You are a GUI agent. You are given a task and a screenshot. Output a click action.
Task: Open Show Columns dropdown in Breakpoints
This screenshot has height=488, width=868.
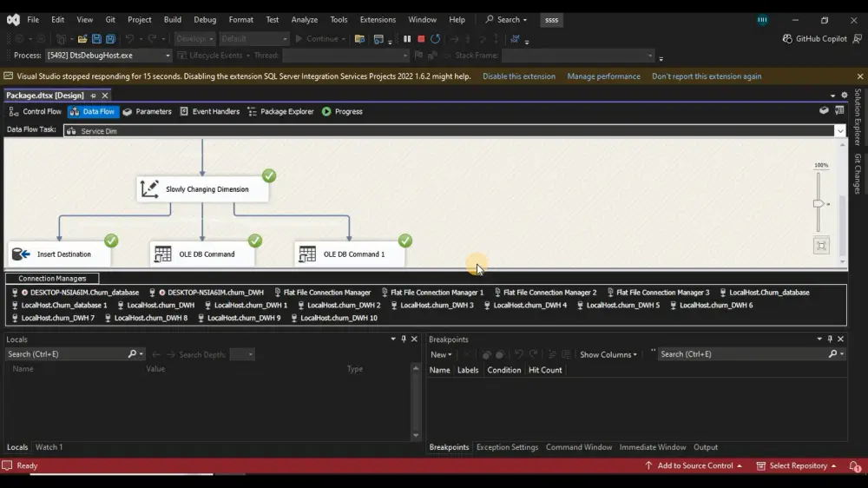click(x=608, y=354)
